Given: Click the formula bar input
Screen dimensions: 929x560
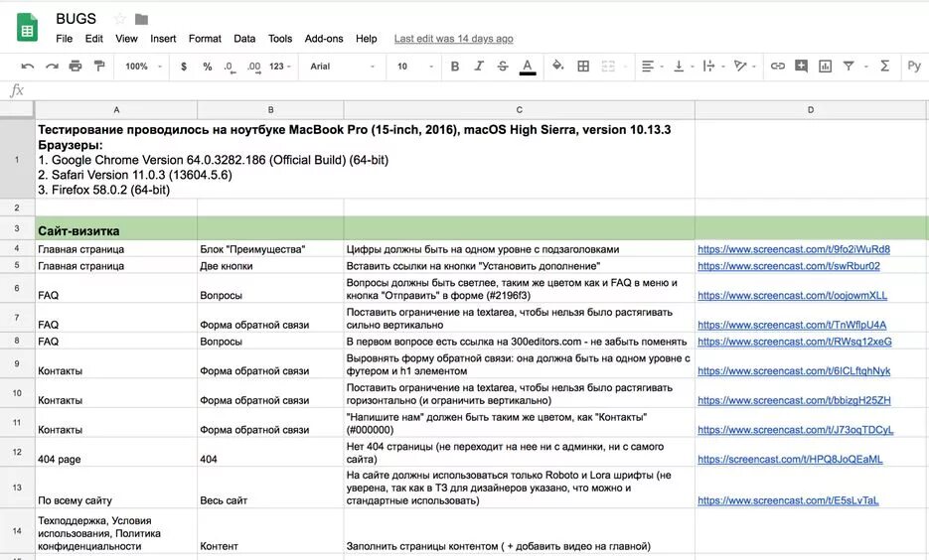Looking at the screenshot, I should 477,90.
